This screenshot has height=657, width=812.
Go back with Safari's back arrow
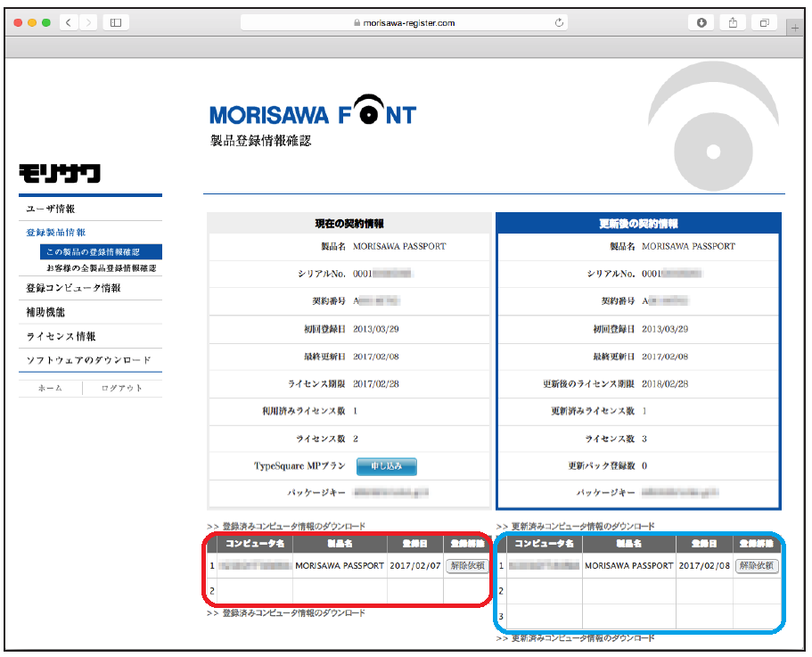click(69, 22)
